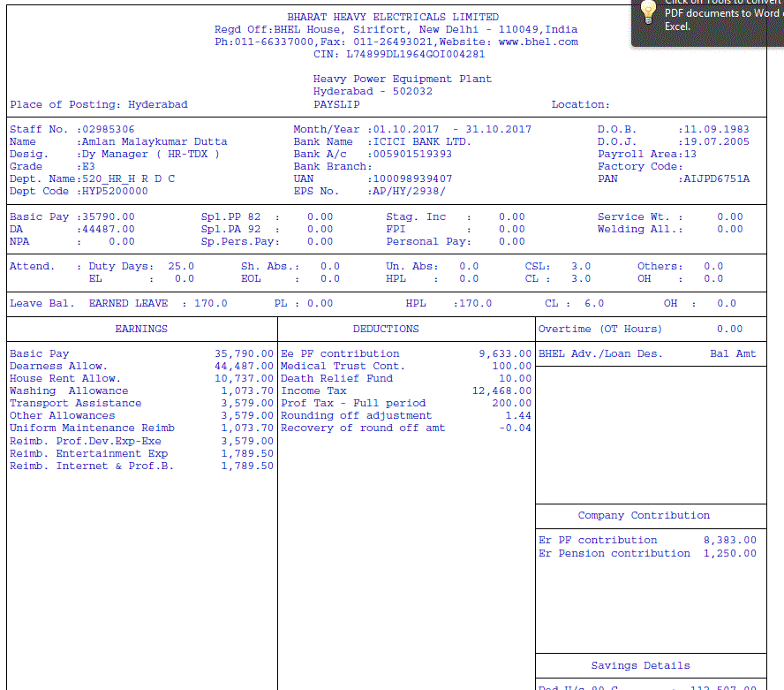This screenshot has width=784, height=690.
Task: Click the DEDUCTIONS column header
Action: [386, 330]
